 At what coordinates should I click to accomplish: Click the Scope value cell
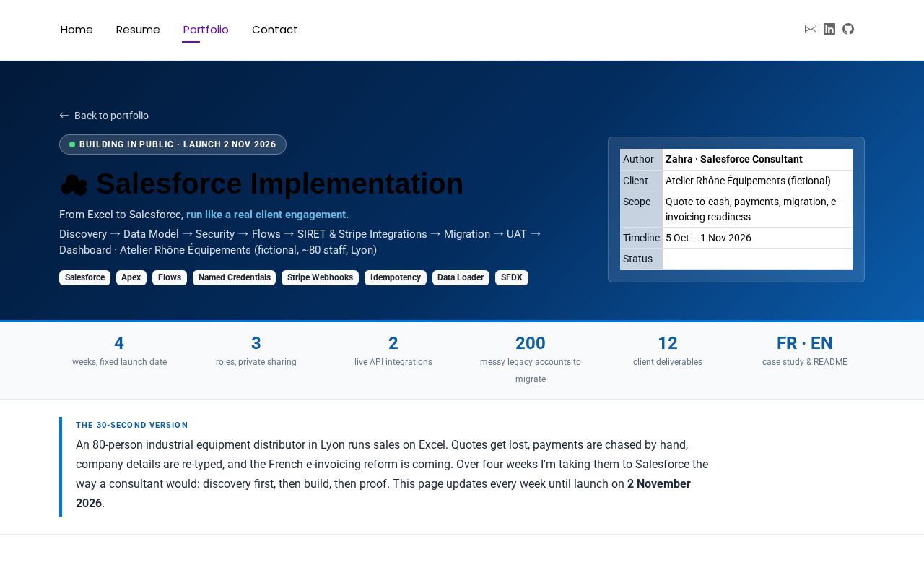(x=757, y=210)
